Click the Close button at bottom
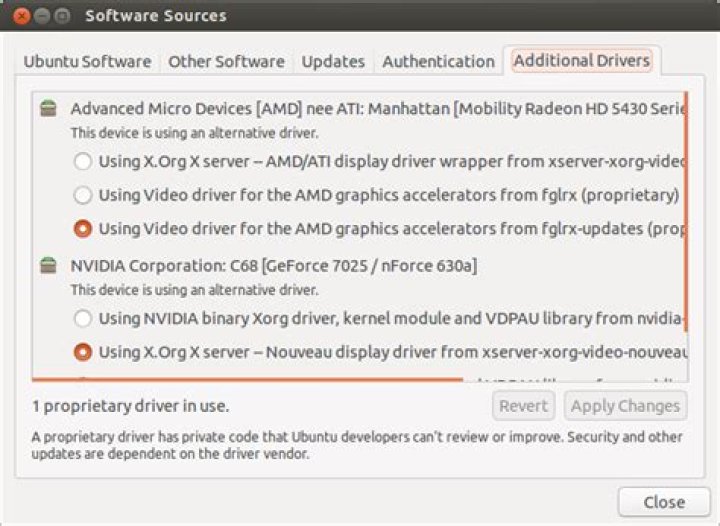 pyautogui.click(x=664, y=502)
